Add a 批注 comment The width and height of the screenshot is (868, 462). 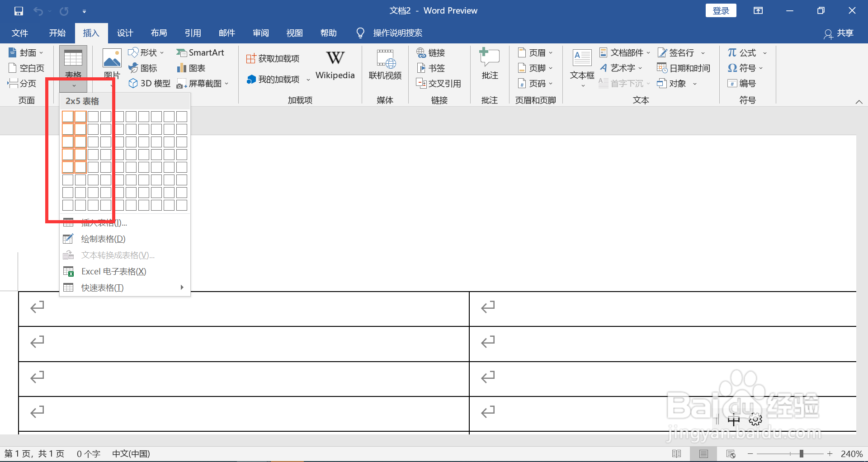tap(489, 66)
